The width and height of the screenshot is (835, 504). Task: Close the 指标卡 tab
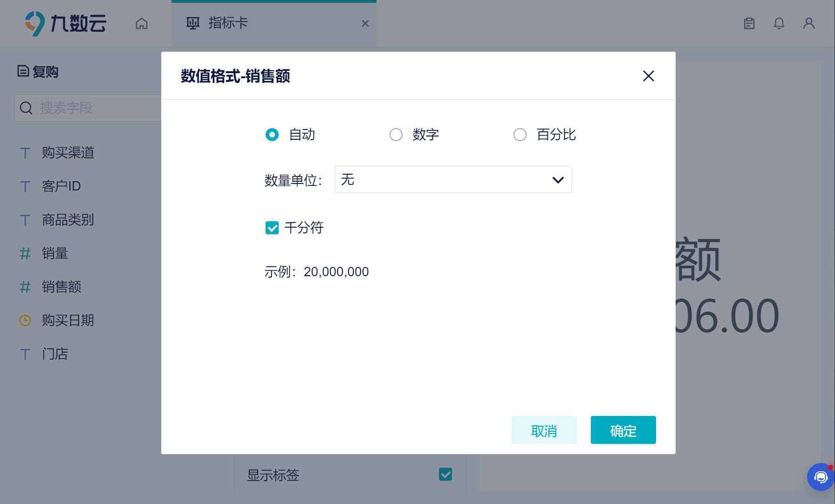pos(365,23)
